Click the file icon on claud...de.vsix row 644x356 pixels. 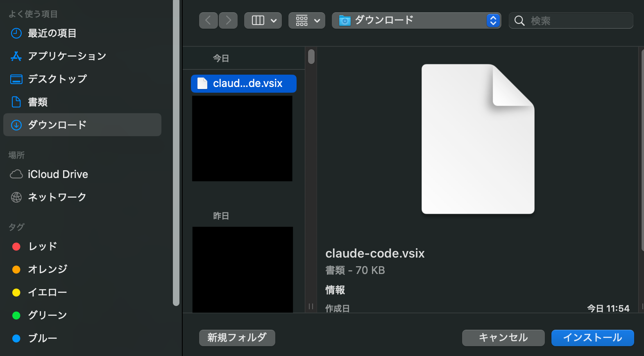click(x=202, y=83)
